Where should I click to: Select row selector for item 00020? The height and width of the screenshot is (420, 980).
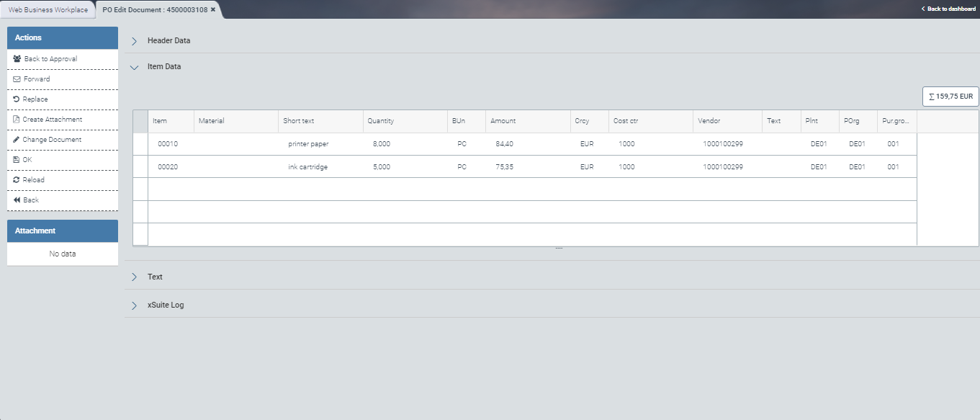140,166
